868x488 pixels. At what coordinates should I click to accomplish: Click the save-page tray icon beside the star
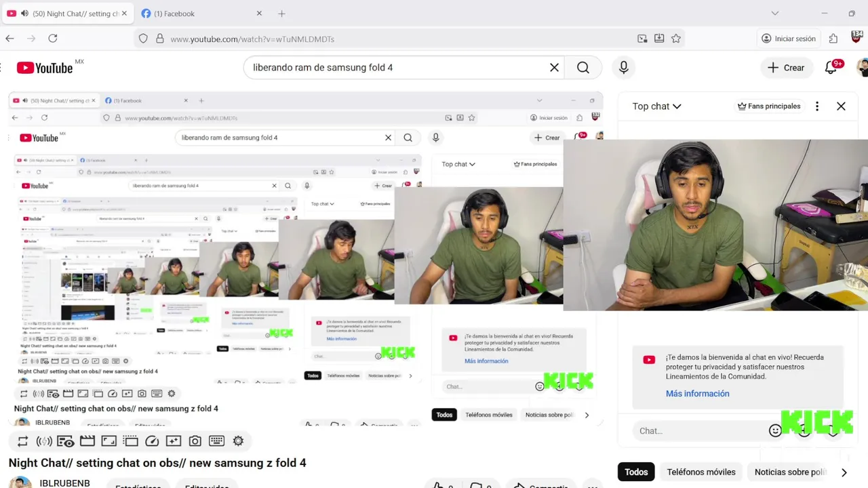click(659, 39)
